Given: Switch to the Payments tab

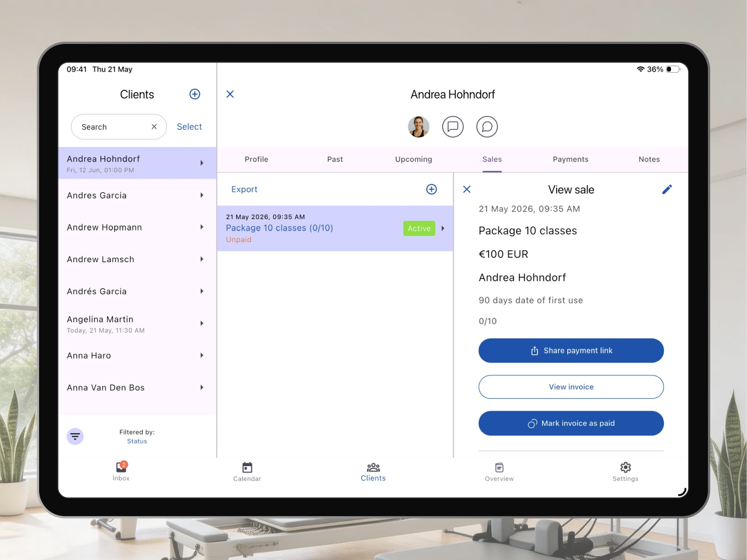Looking at the screenshot, I should pyautogui.click(x=571, y=160).
